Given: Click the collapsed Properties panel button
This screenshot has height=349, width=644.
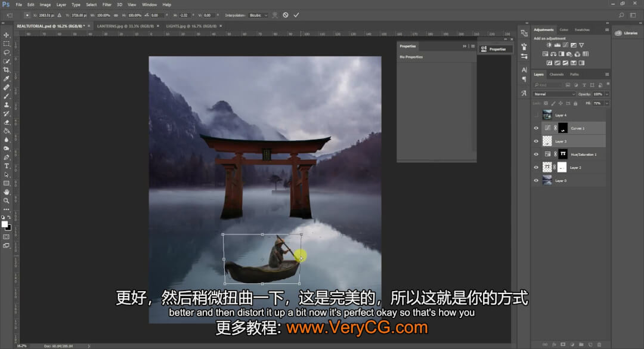Looking at the screenshot, I should [494, 49].
